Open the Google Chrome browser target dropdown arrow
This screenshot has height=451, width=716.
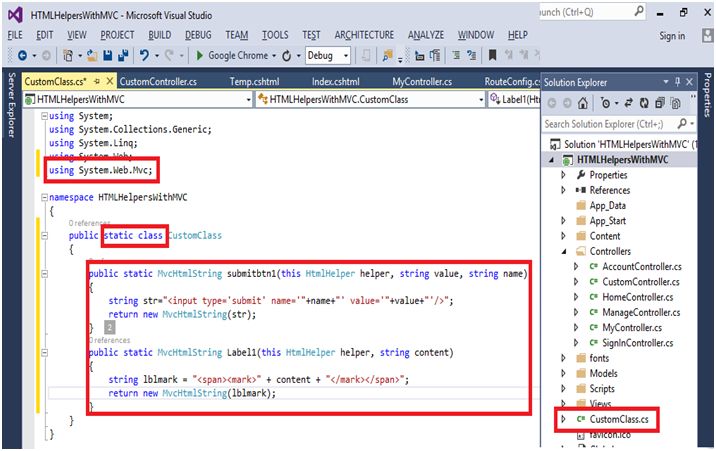coord(274,56)
